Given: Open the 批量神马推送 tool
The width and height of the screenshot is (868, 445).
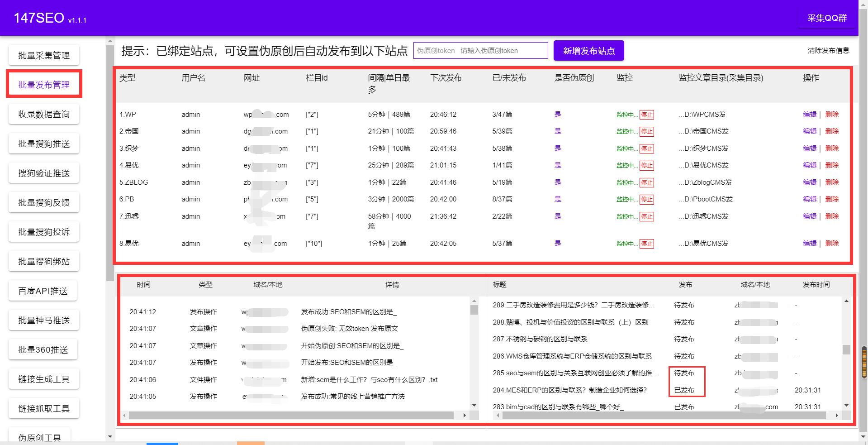Looking at the screenshot, I should (43, 320).
